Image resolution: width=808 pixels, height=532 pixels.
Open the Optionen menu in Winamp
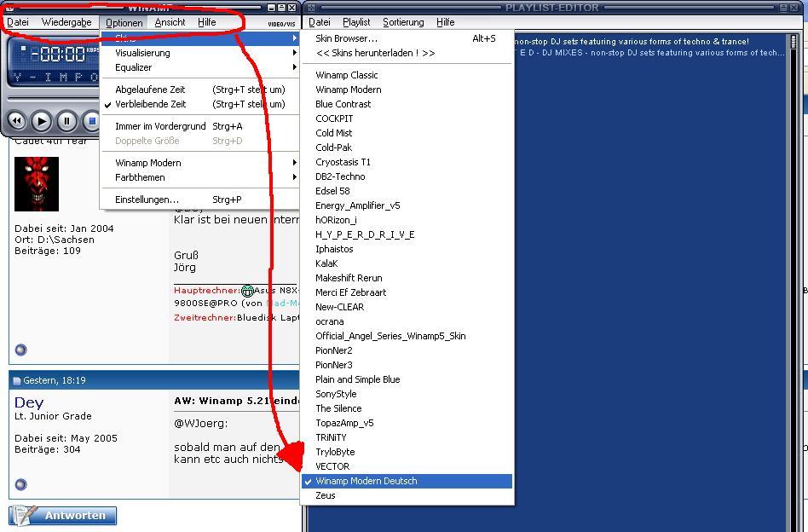[x=124, y=23]
